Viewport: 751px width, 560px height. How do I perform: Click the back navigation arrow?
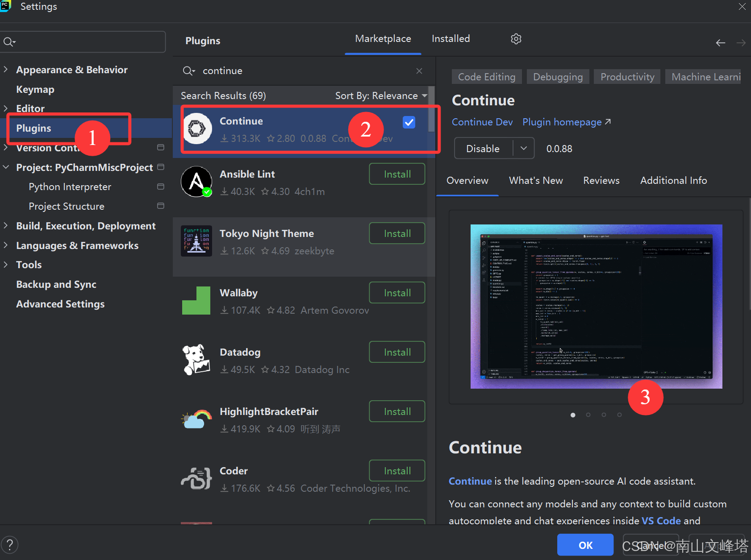click(720, 43)
